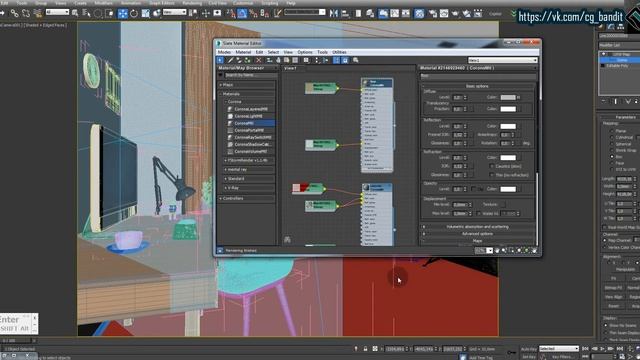This screenshot has width=640, height=360.
Task: Expand Volumetric absorption and scattering rollout
Action: coord(478,227)
